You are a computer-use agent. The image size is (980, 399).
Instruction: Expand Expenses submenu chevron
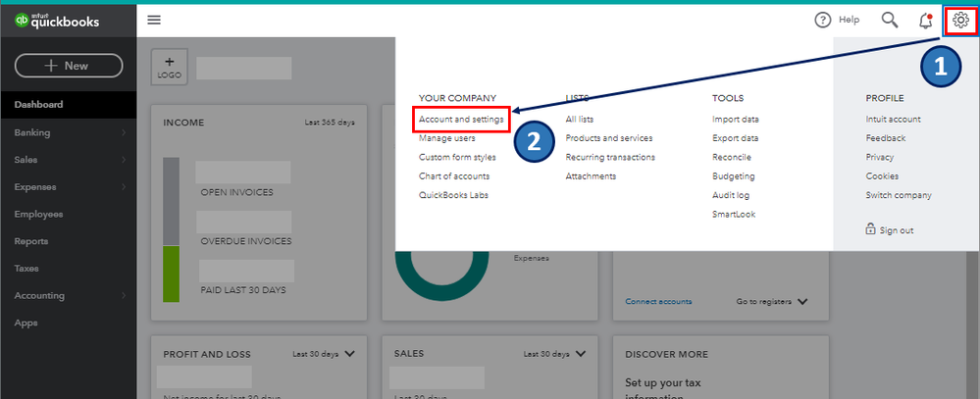(124, 186)
